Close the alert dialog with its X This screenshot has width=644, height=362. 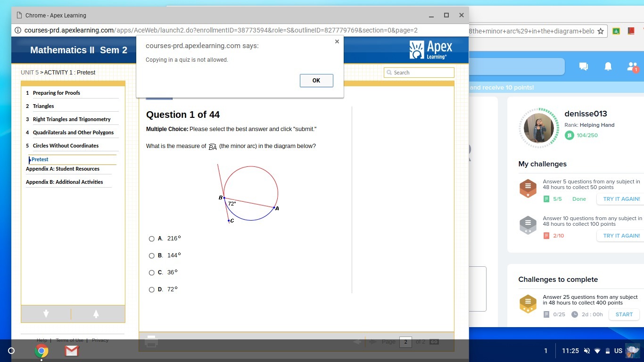[x=337, y=41]
